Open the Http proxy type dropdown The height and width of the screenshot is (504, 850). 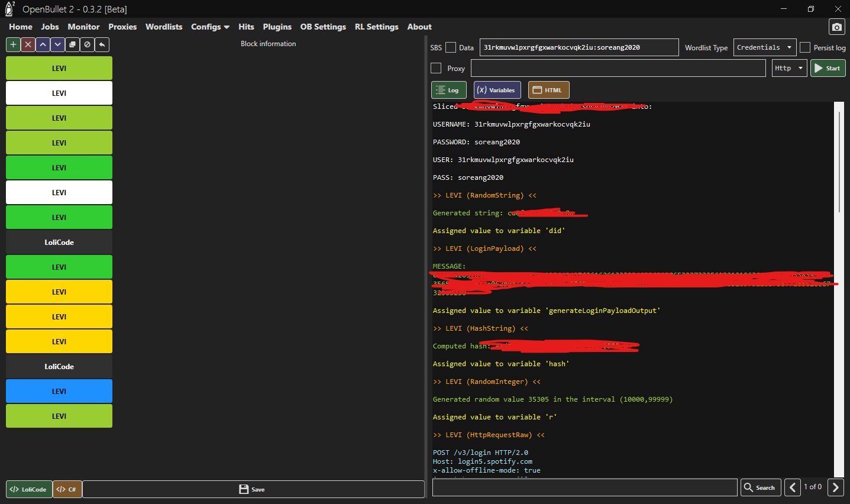pos(789,68)
